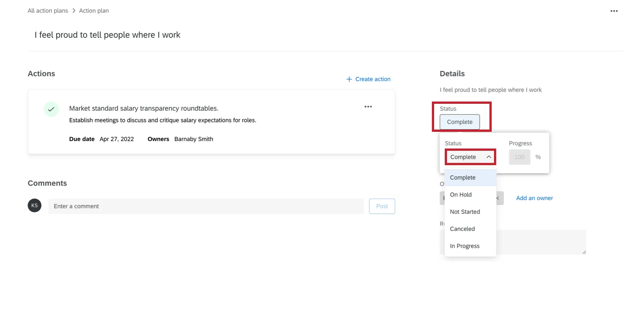Screen dimensions: 644x322
Task: Collapse the Status dropdown with the chevron
Action: 489,157
